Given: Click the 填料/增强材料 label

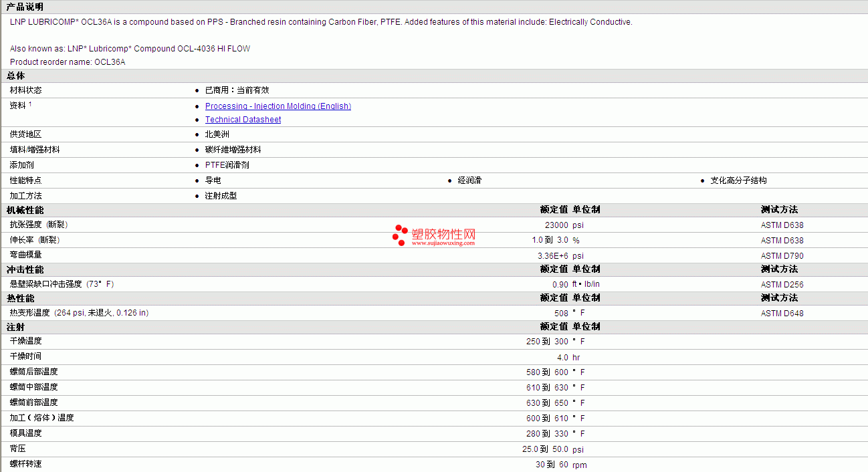Looking at the screenshot, I should click(x=35, y=150).
